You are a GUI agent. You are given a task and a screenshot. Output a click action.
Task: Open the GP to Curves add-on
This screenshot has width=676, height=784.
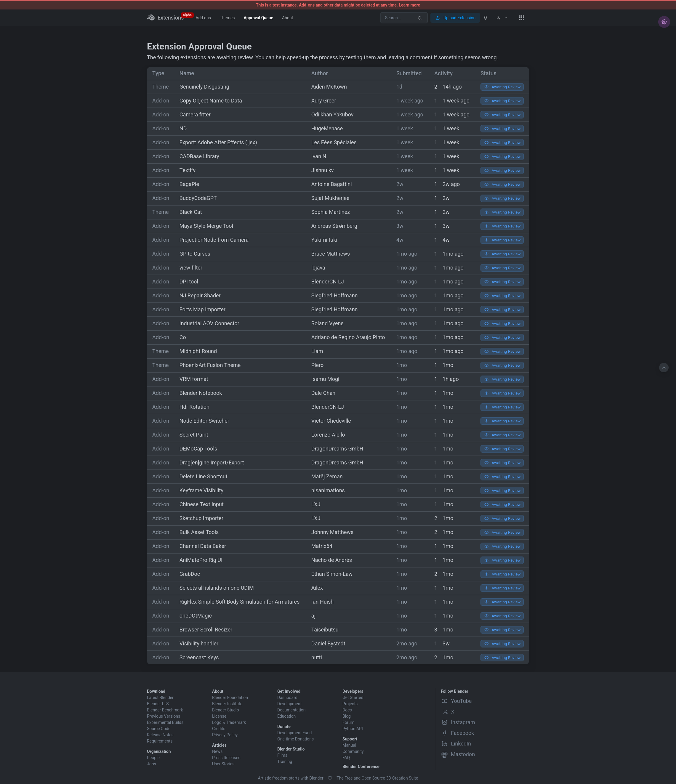(195, 254)
